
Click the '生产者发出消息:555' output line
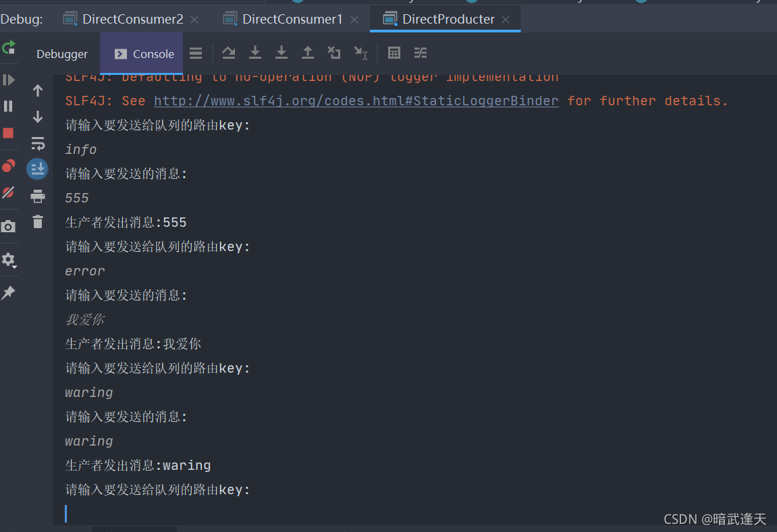[126, 222]
